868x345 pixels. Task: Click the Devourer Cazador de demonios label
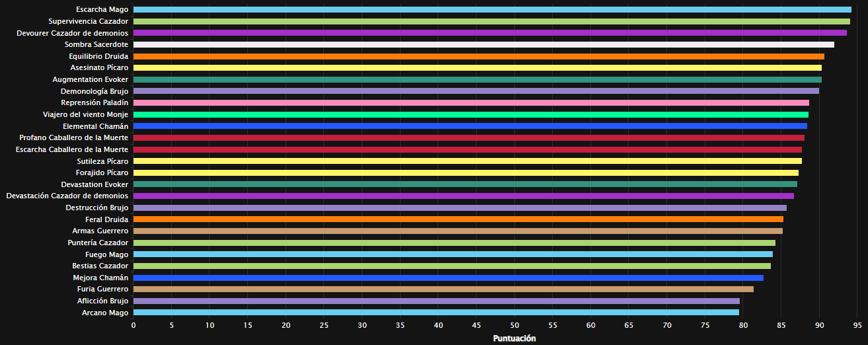click(72, 33)
